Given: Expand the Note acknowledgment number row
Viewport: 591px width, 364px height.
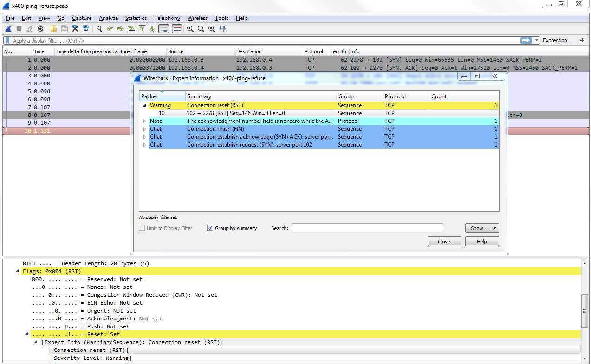Looking at the screenshot, I should (144, 121).
